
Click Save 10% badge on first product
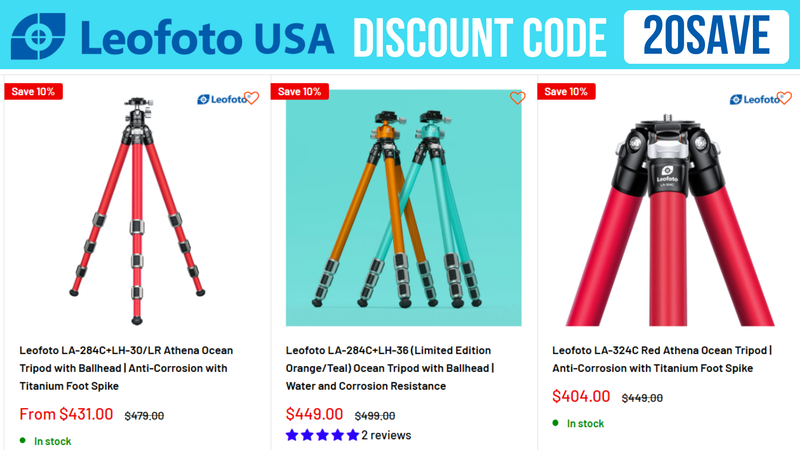click(x=33, y=91)
